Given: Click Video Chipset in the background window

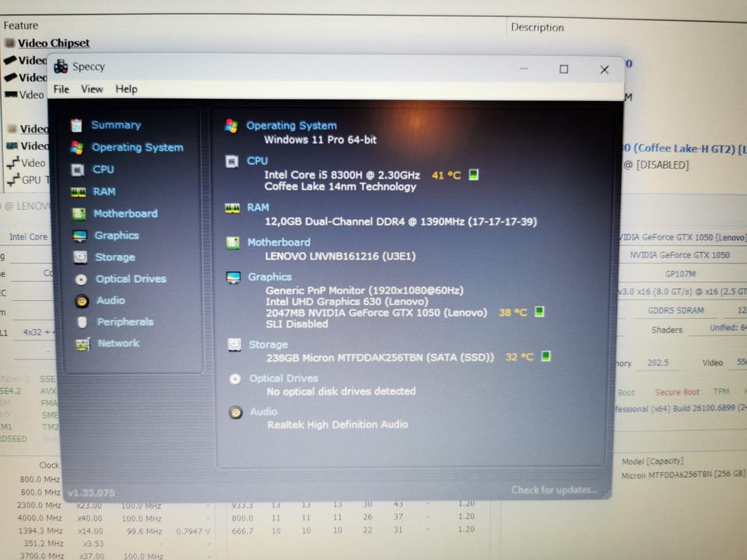Looking at the screenshot, I should click(x=54, y=44).
